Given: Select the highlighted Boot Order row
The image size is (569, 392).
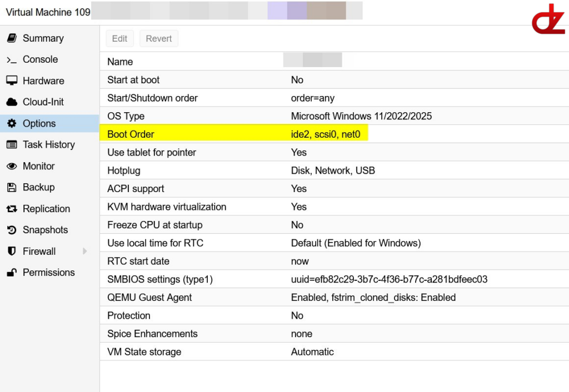Looking at the screenshot, I should click(x=233, y=134).
